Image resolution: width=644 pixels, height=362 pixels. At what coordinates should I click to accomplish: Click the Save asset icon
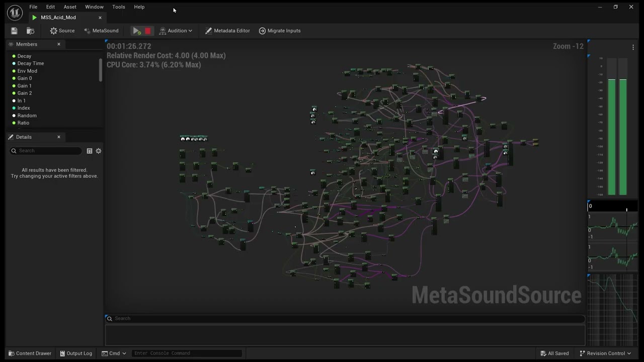pos(14,31)
